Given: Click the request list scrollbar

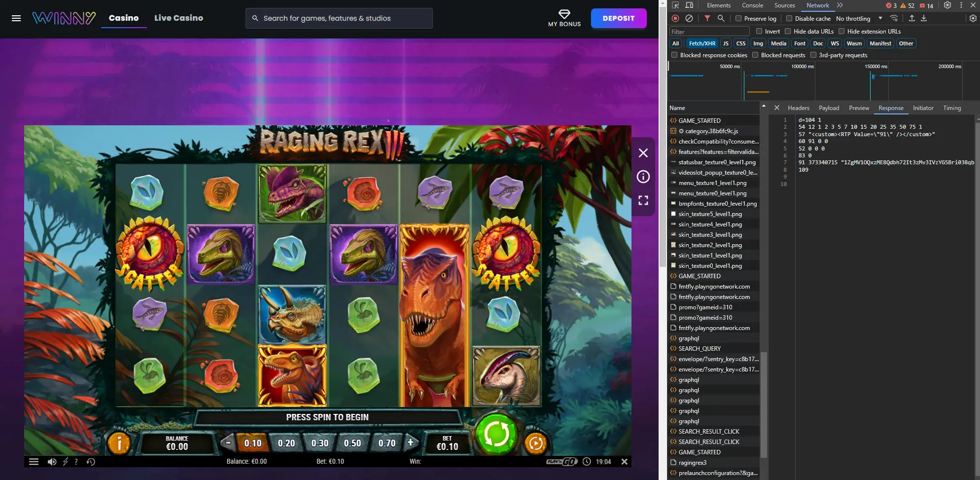Looking at the screenshot, I should 764,405.
